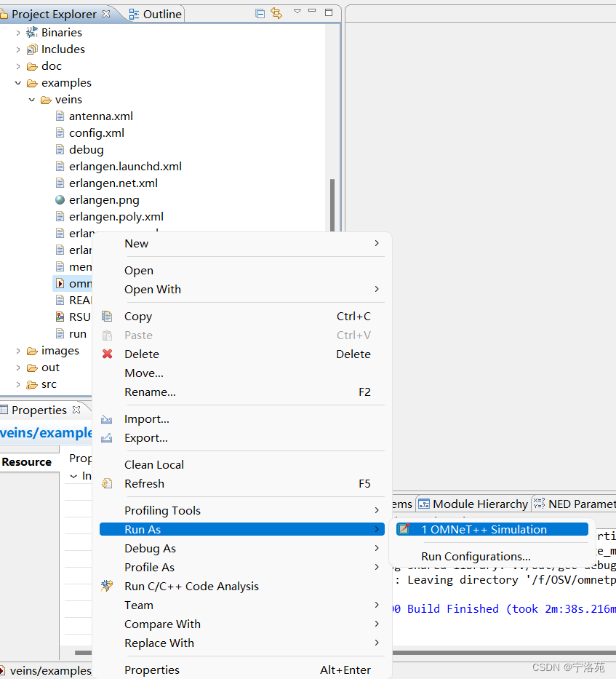Collapse the veins folder in the tree
The width and height of the screenshot is (616, 679).
[31, 99]
